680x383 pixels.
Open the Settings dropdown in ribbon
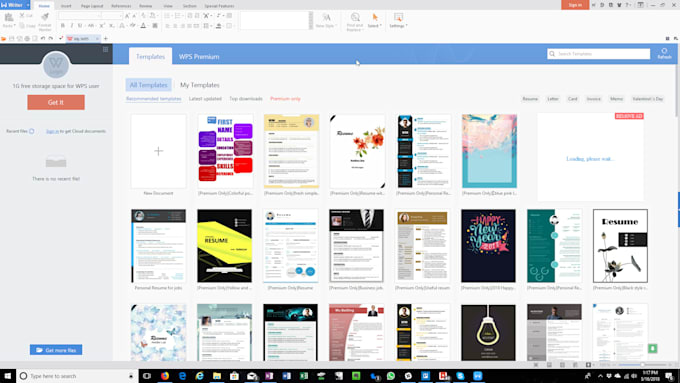tap(398, 26)
